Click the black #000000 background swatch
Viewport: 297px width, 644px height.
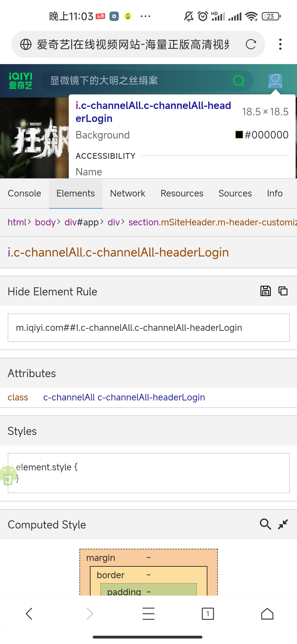point(239,135)
